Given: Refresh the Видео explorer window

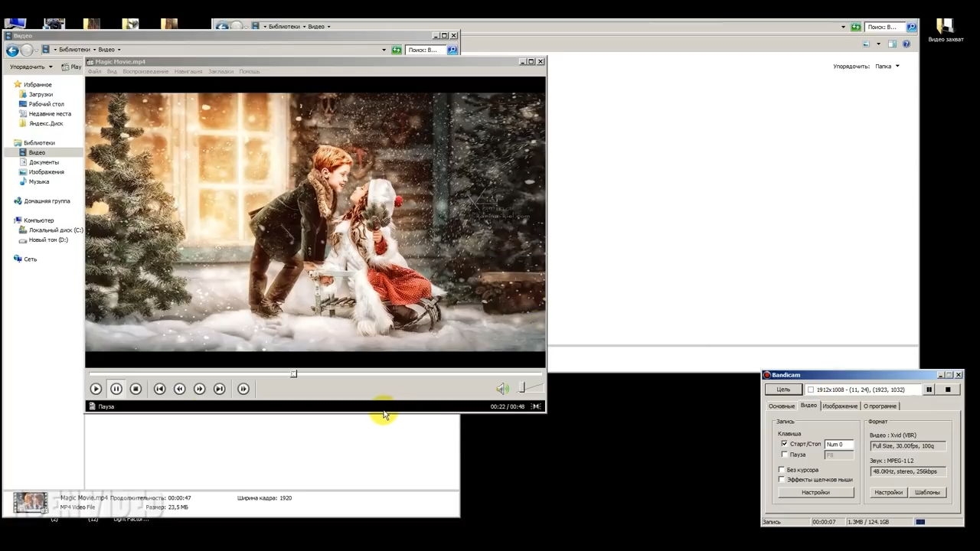Looking at the screenshot, I should pos(396,50).
